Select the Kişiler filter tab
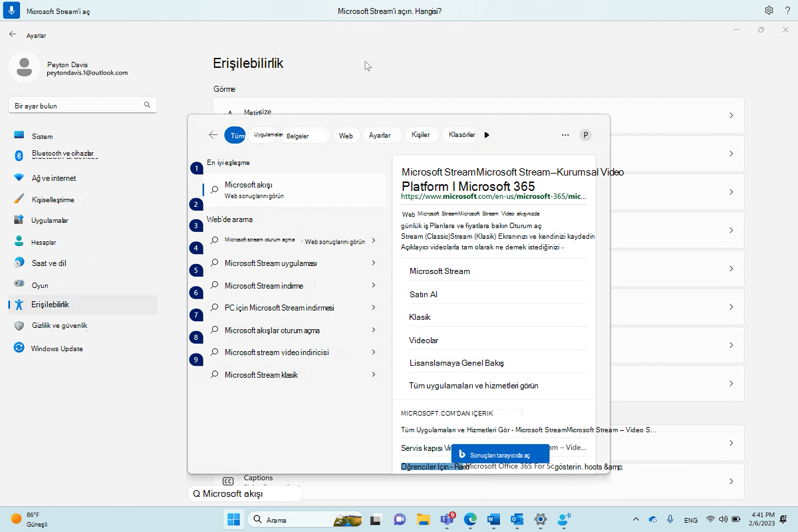Viewport: 798px width, 532px height. point(421,135)
